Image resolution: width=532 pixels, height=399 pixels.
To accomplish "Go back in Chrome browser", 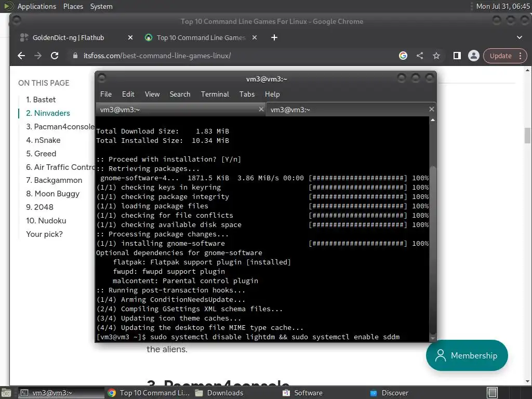I will 21,56.
